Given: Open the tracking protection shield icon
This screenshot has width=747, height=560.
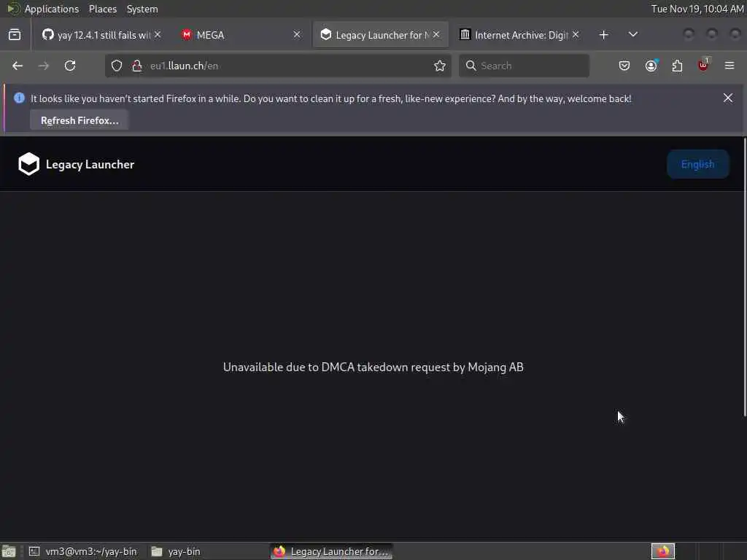Looking at the screenshot, I should point(117,66).
